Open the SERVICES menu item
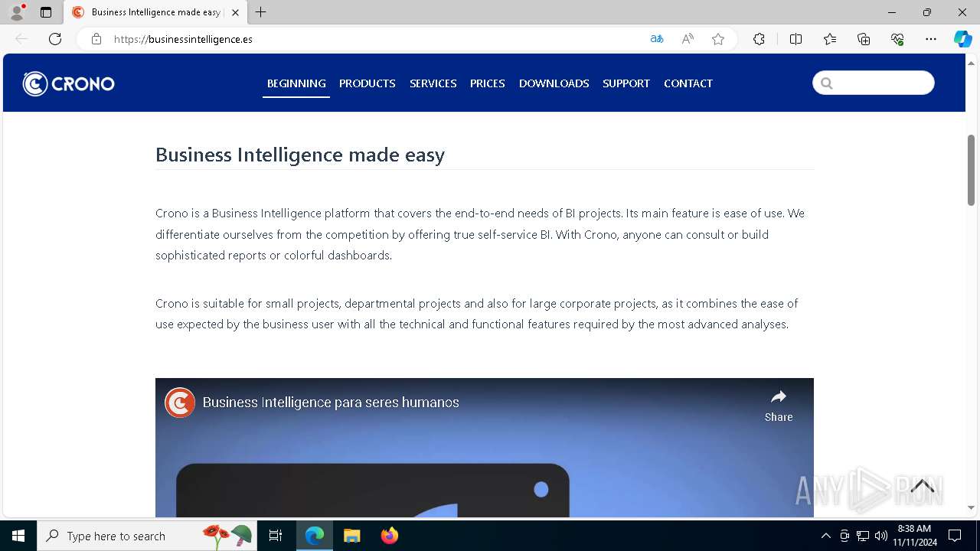980x551 pixels. pyautogui.click(x=433, y=83)
